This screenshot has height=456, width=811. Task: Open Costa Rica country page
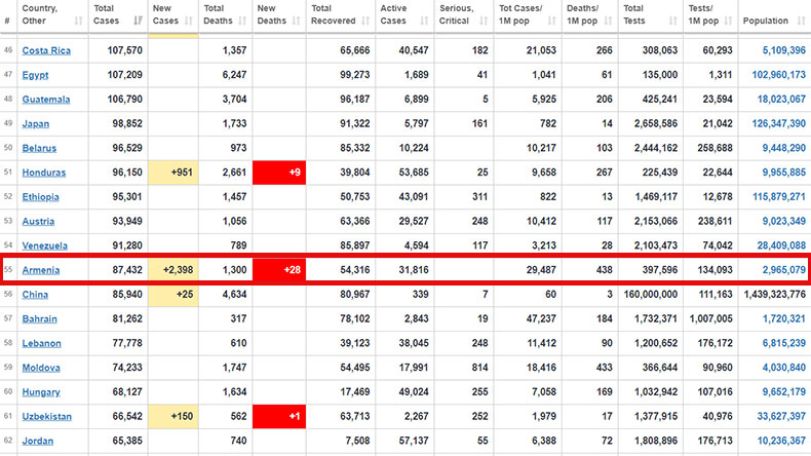(46, 51)
